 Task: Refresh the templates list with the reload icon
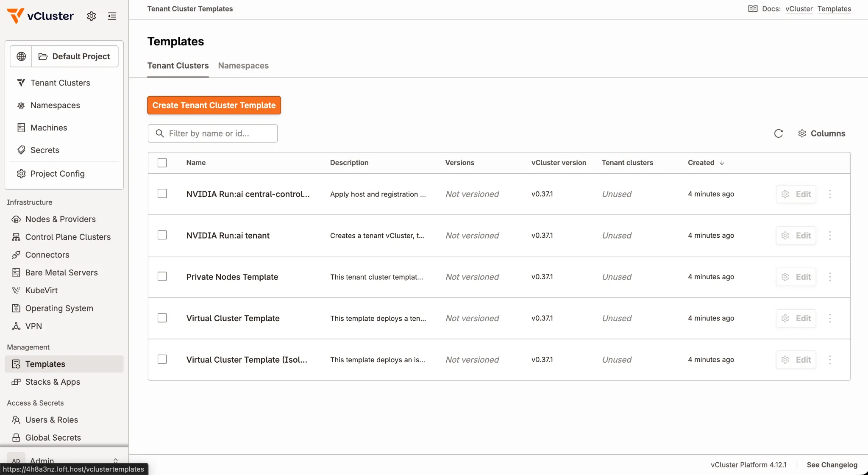coord(779,133)
